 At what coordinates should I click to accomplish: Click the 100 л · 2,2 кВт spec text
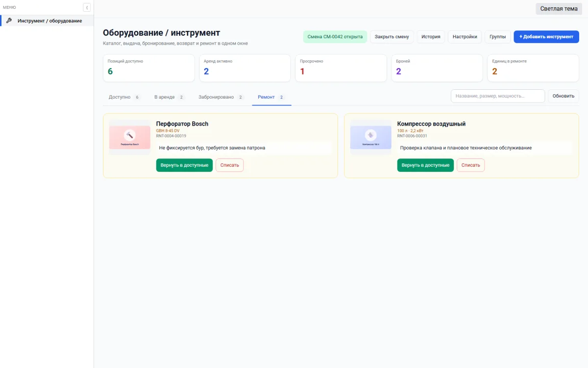click(x=411, y=131)
